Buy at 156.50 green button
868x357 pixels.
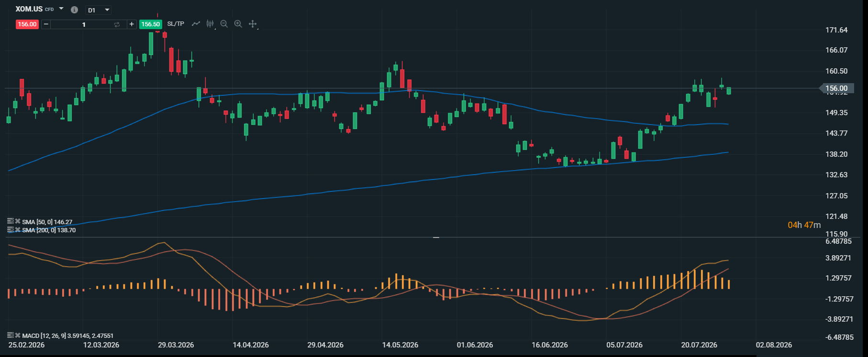[150, 24]
